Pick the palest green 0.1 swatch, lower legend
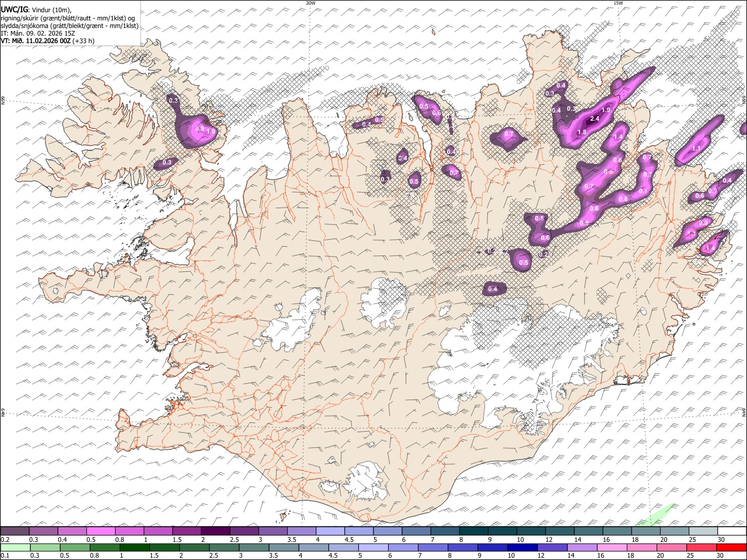 (x=15, y=548)
